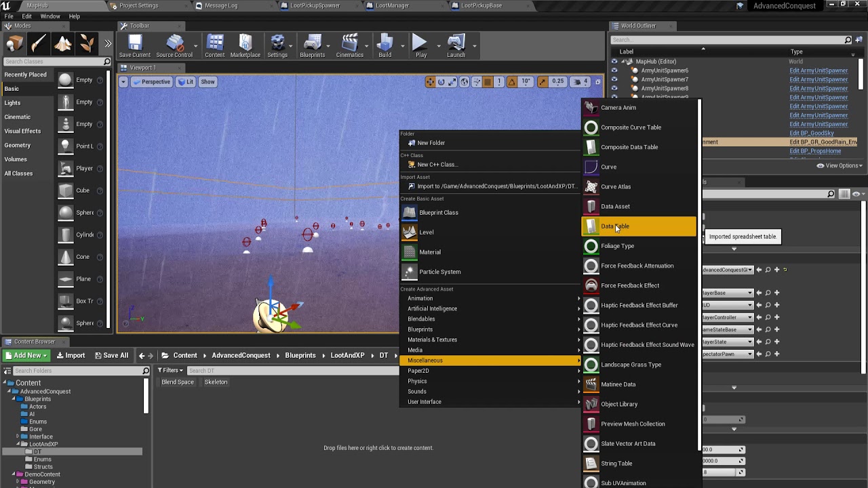Select the Foliage mode icon

[x=87, y=44]
